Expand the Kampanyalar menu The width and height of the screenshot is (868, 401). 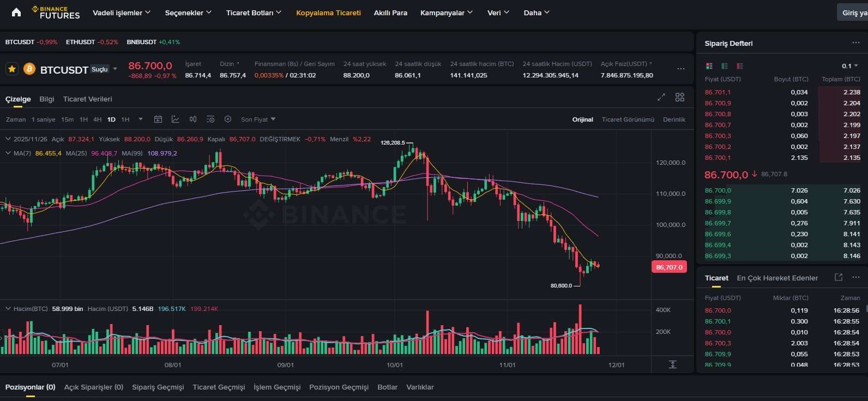pos(447,13)
